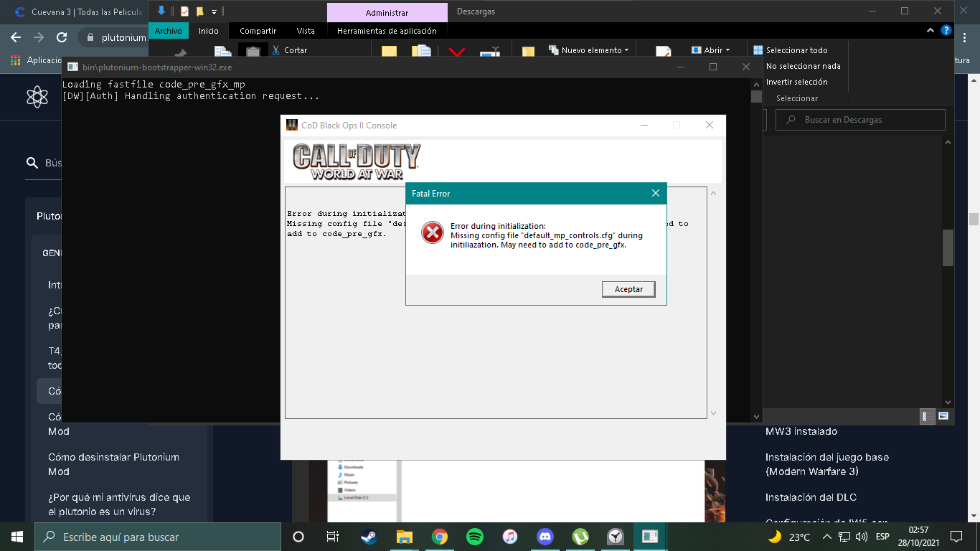Image resolution: width=980 pixels, height=551 pixels.
Task: Open the Archivo tab in Explorer
Action: 169,31
